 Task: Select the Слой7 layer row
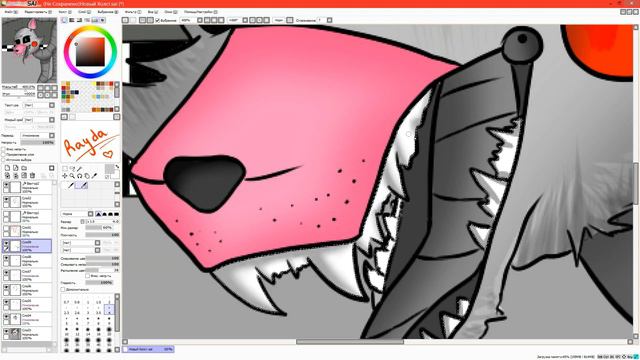coord(27,275)
